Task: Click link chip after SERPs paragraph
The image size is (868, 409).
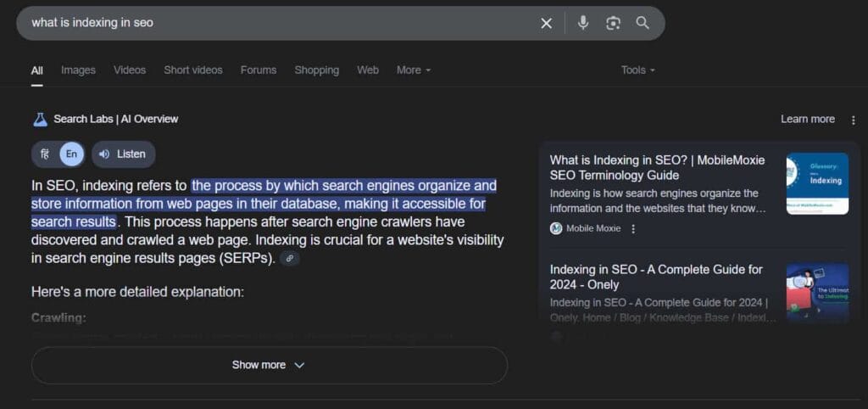Action: [290, 258]
